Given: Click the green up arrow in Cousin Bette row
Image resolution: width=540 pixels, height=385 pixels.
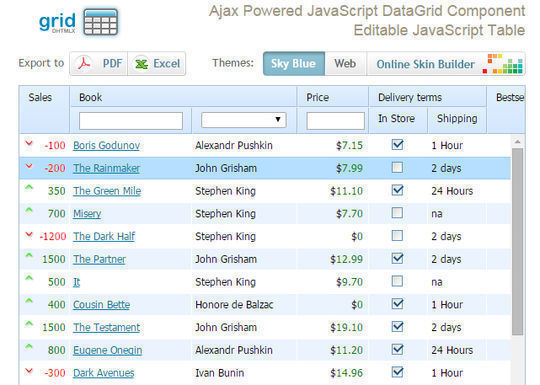Looking at the screenshot, I should click(x=29, y=301).
